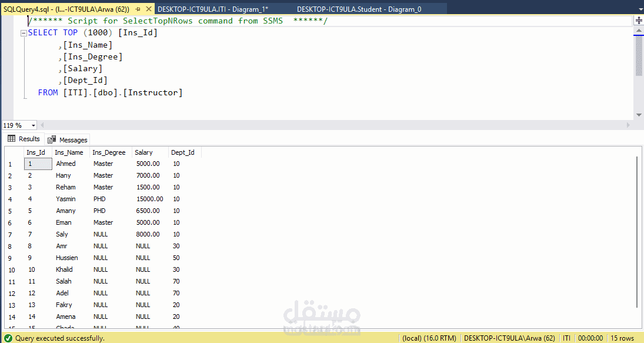Click the Results grid icon
The width and height of the screenshot is (644, 343).
point(12,139)
